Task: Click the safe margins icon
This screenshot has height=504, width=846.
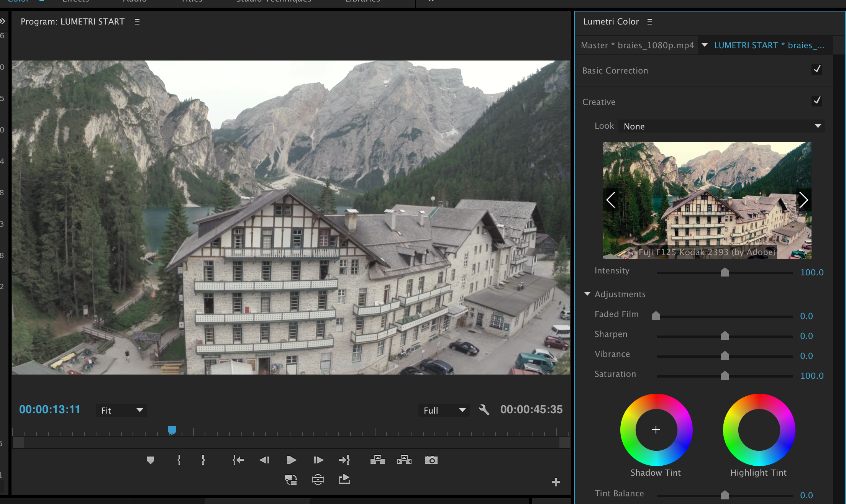Action: pyautogui.click(x=318, y=479)
